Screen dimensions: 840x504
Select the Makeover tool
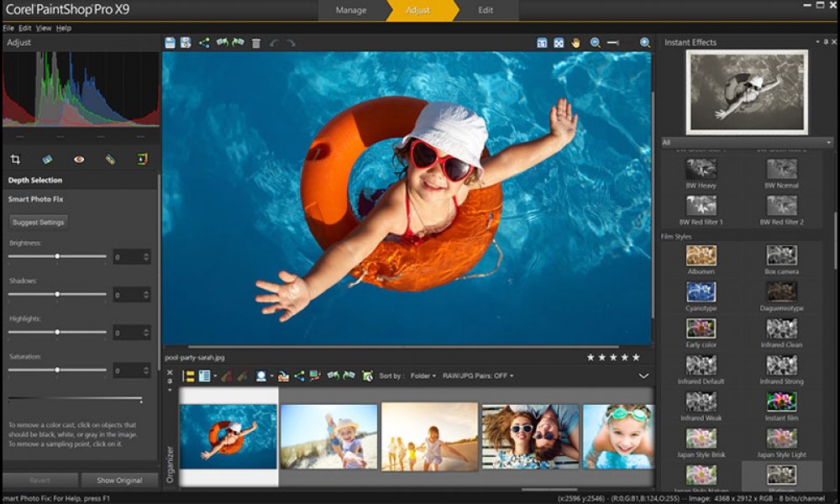click(x=110, y=159)
